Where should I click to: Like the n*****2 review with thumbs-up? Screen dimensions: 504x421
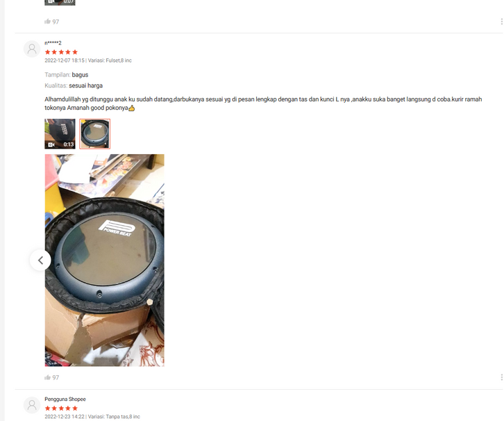(x=48, y=377)
